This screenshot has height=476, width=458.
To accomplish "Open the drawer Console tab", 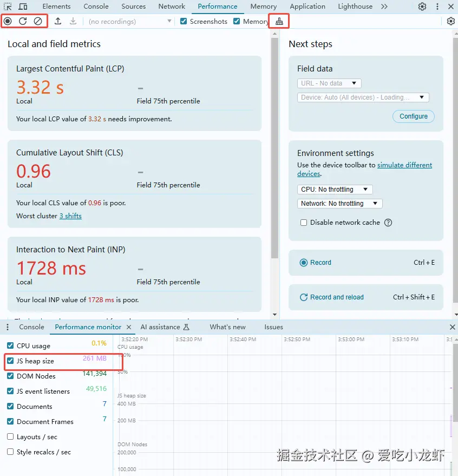I will pos(31,327).
